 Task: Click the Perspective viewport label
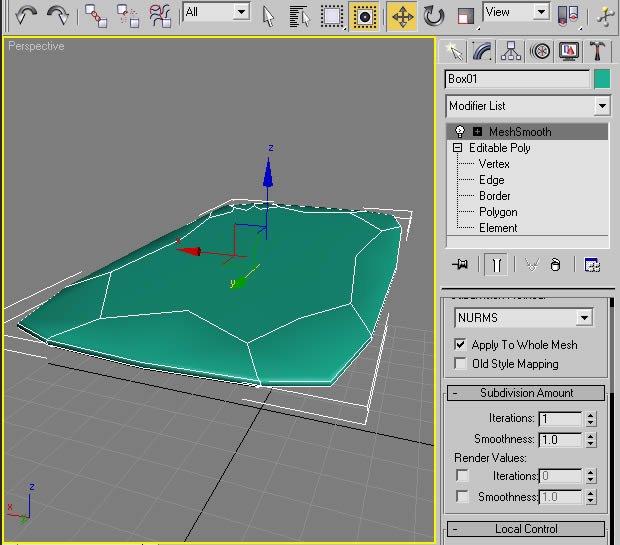(36, 46)
